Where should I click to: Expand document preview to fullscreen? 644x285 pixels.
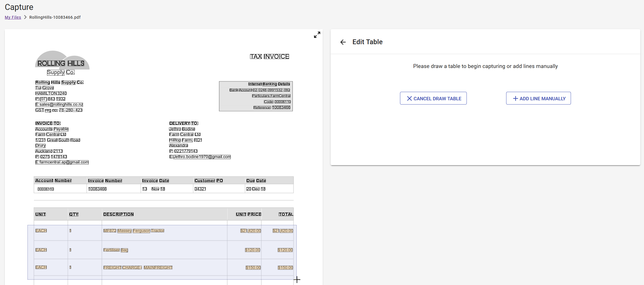pyautogui.click(x=317, y=35)
